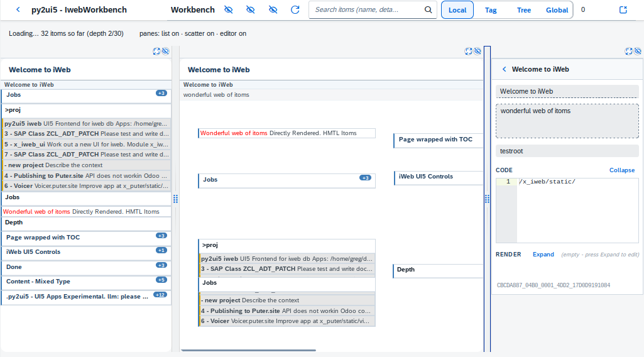Viewport: 644px width, 357px height.
Task: Click the Collapse link beside CODE
Action: point(622,170)
